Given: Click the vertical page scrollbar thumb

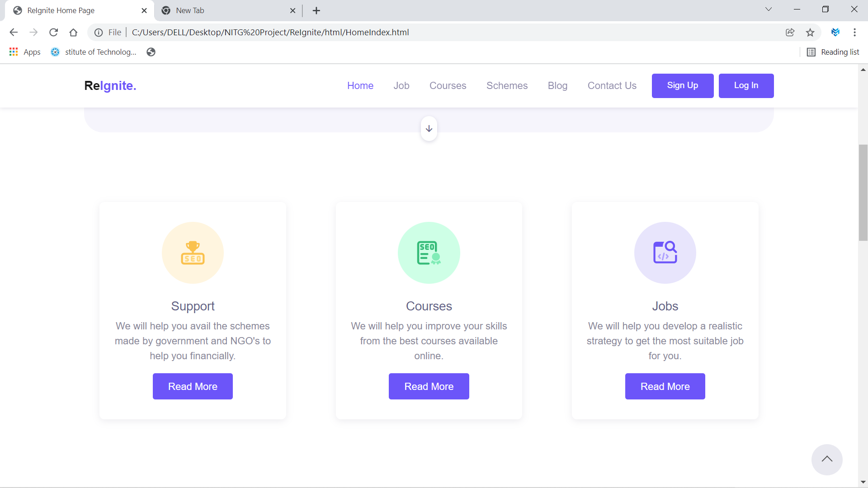Looking at the screenshot, I should coord(863,193).
